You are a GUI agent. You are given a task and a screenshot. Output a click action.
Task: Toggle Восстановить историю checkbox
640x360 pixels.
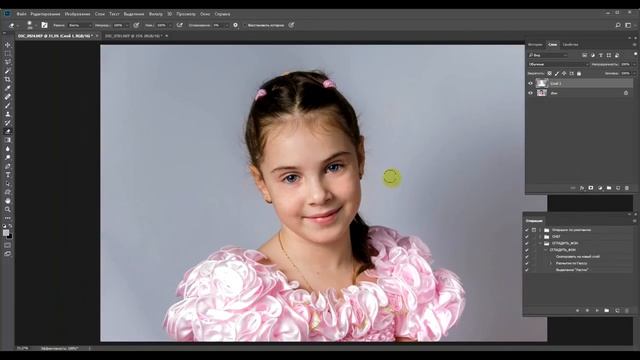pyautogui.click(x=245, y=25)
